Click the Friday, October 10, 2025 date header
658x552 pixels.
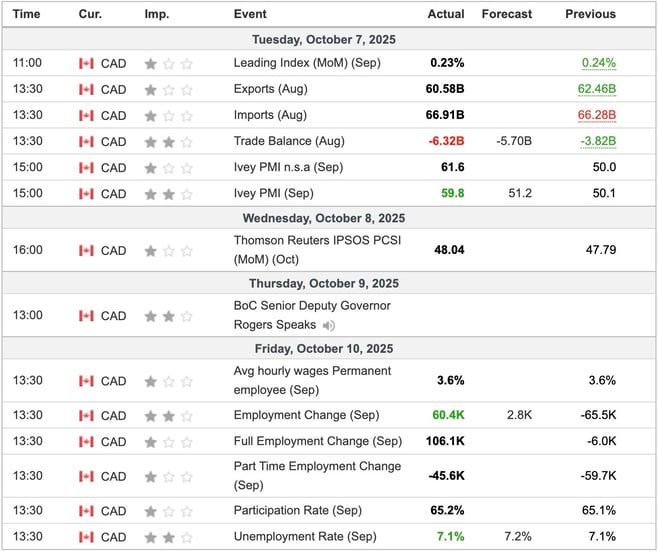[x=329, y=349]
